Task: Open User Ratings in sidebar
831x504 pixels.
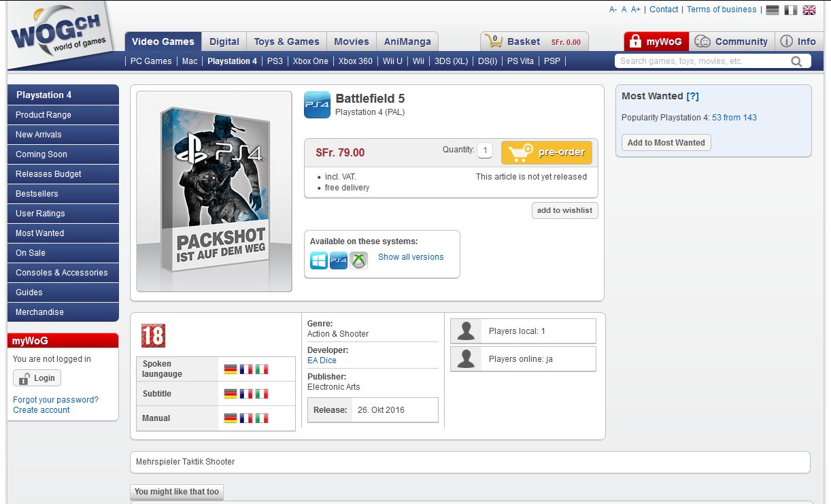Action: click(x=63, y=214)
